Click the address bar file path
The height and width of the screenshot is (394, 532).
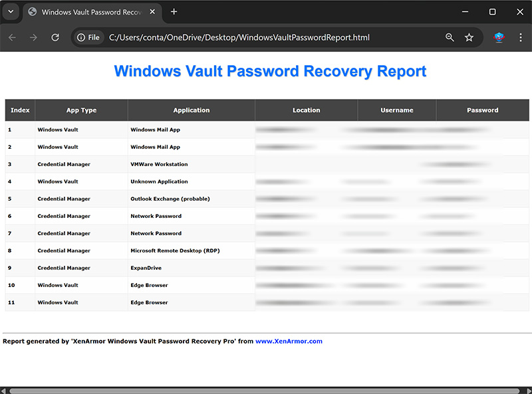239,38
